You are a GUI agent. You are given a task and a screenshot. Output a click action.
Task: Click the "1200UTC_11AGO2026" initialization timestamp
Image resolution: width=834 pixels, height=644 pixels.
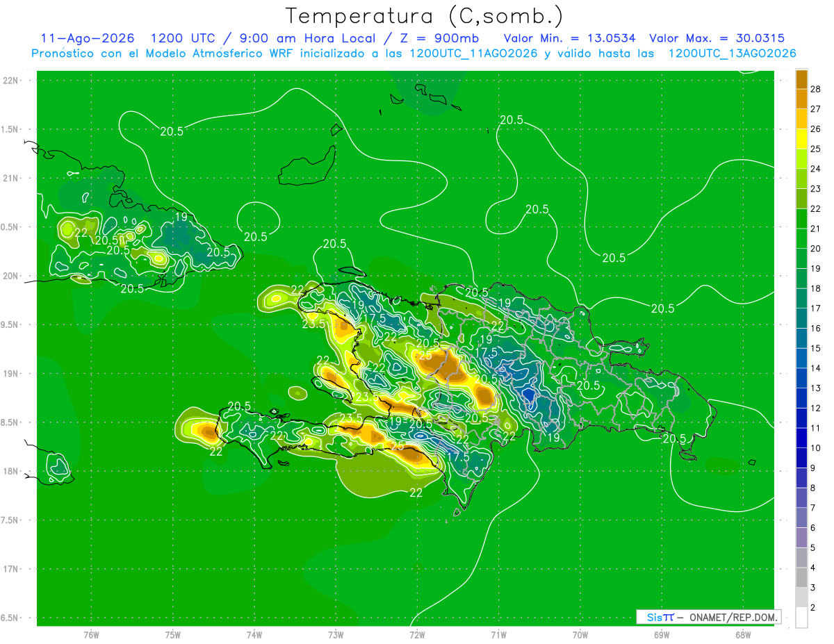click(x=474, y=53)
